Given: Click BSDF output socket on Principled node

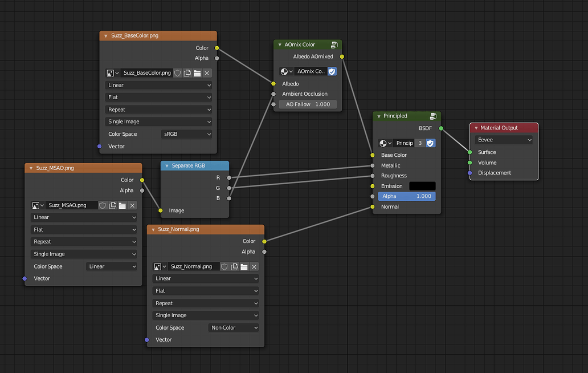Looking at the screenshot, I should tap(441, 128).
